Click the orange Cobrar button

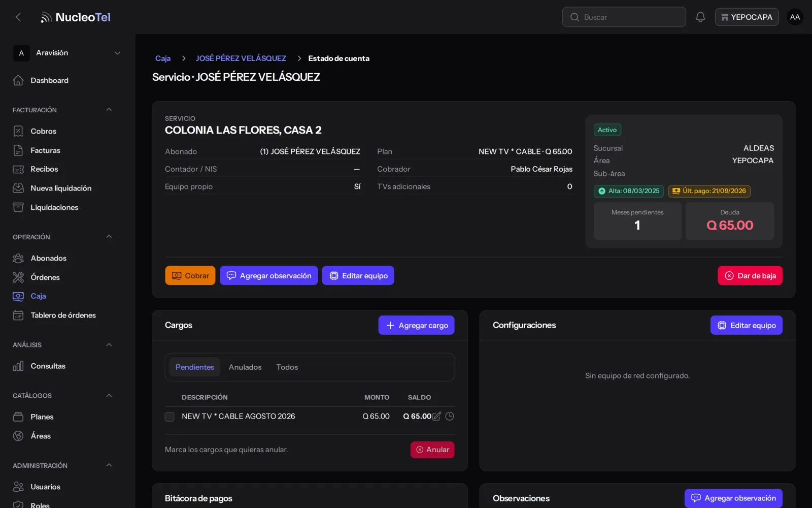[190, 276]
